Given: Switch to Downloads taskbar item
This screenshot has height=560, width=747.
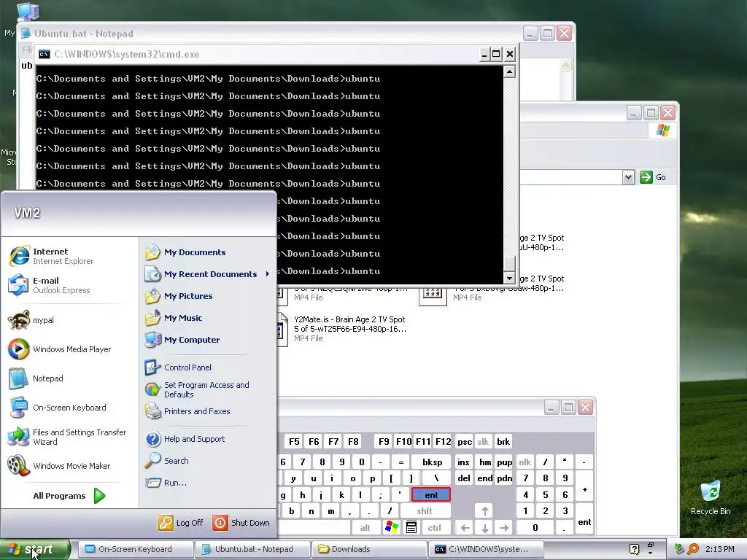Looking at the screenshot, I should tap(370, 549).
